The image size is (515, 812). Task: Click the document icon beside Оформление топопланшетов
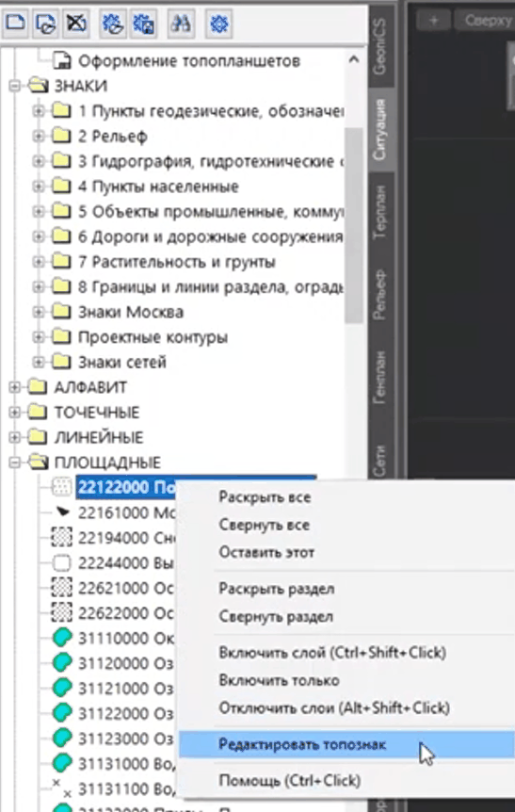pyautogui.click(x=62, y=61)
